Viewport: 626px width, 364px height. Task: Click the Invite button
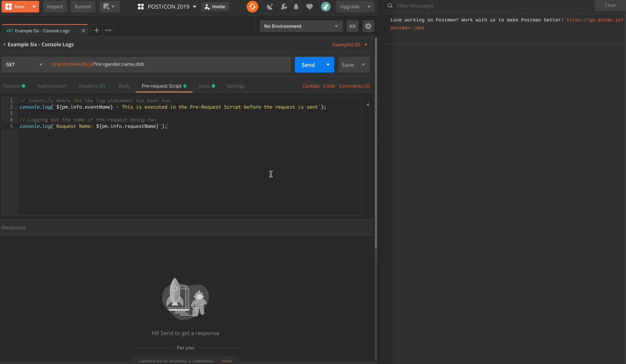tap(215, 6)
